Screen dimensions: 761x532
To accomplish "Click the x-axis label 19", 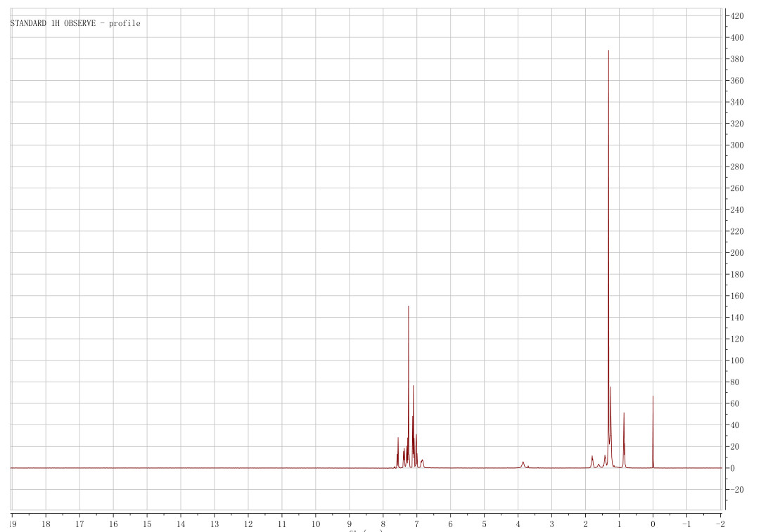I will coord(13,524).
